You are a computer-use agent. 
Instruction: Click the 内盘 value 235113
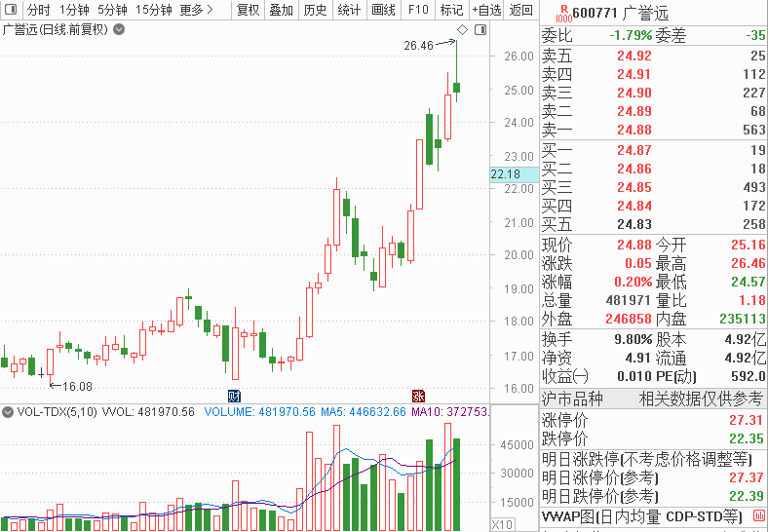coord(743,320)
